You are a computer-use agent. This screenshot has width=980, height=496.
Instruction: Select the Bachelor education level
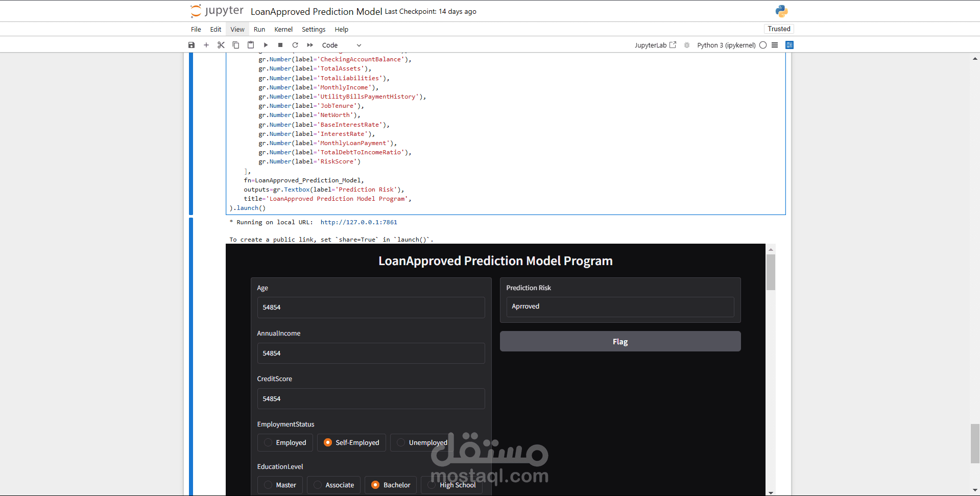[x=391, y=485]
